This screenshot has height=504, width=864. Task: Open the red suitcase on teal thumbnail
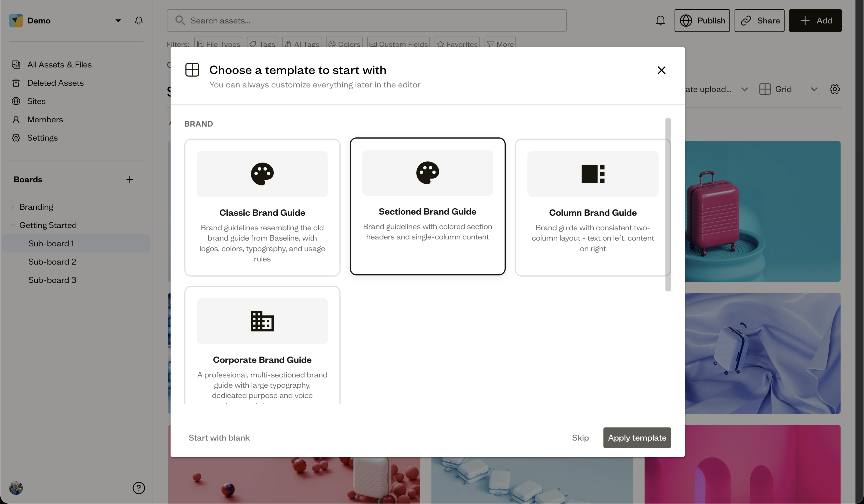pos(763,211)
